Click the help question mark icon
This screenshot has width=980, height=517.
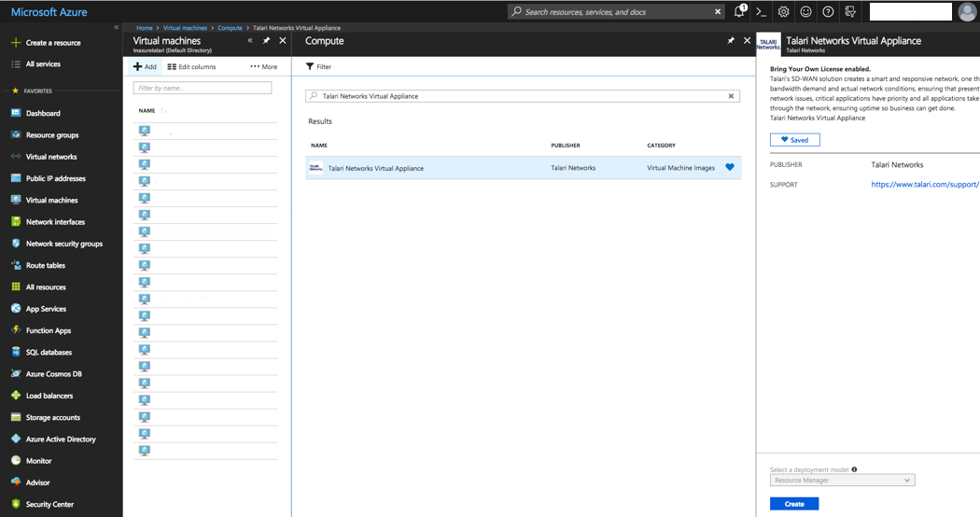coord(828,12)
